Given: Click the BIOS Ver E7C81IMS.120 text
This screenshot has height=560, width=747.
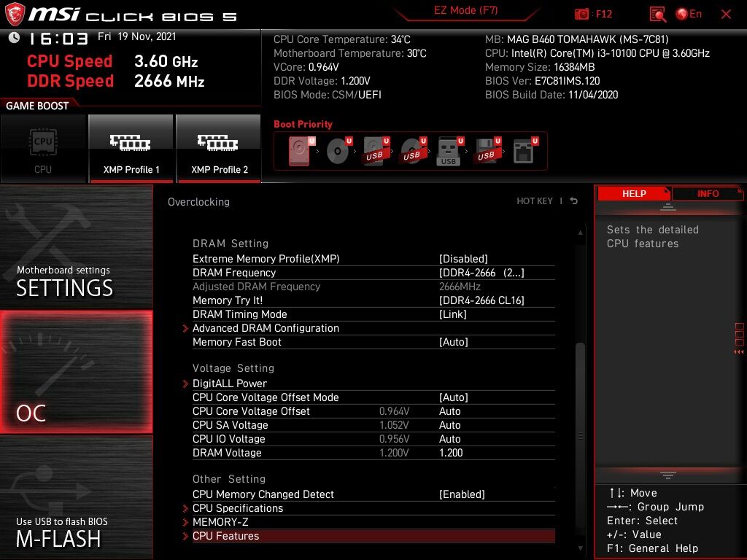Looking at the screenshot, I should [x=542, y=81].
